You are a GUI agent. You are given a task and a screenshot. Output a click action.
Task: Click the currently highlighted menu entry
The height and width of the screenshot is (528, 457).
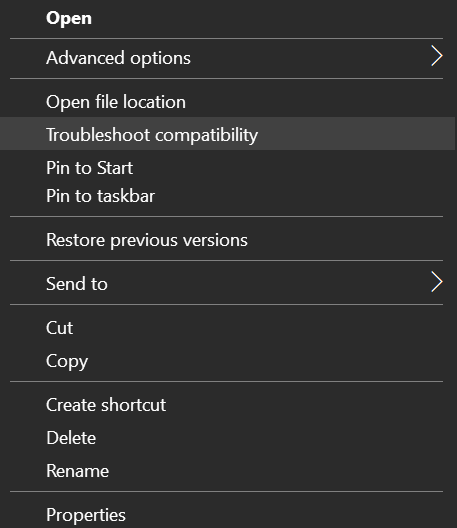tap(228, 134)
